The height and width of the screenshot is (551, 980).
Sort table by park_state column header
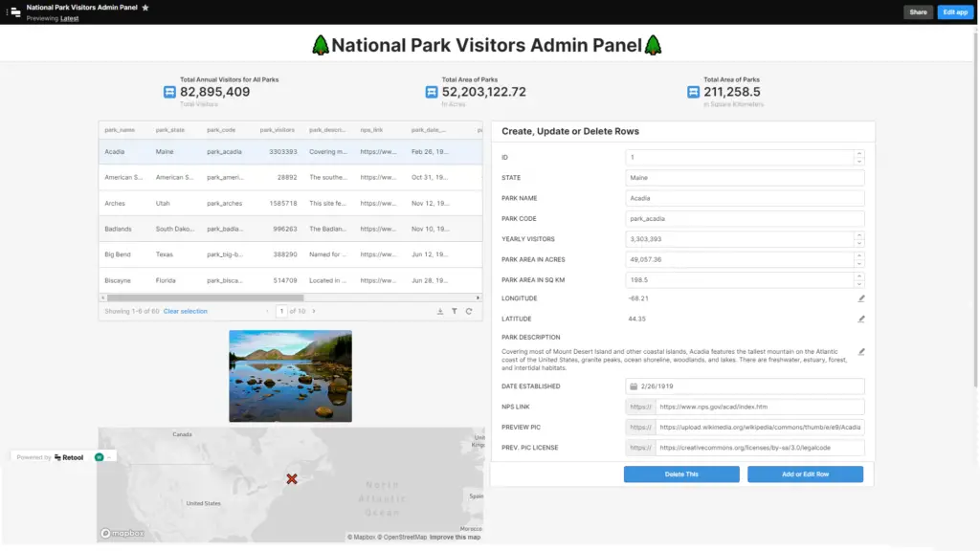170,130
